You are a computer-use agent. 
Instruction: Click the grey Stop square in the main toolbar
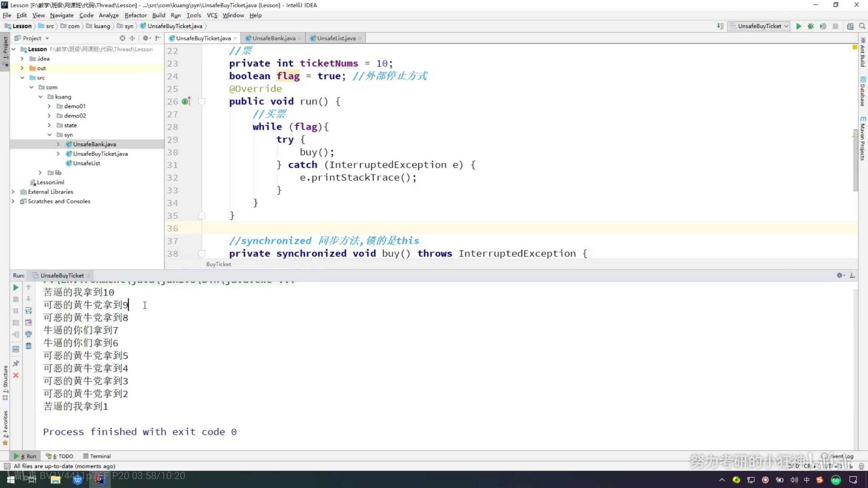[835, 26]
